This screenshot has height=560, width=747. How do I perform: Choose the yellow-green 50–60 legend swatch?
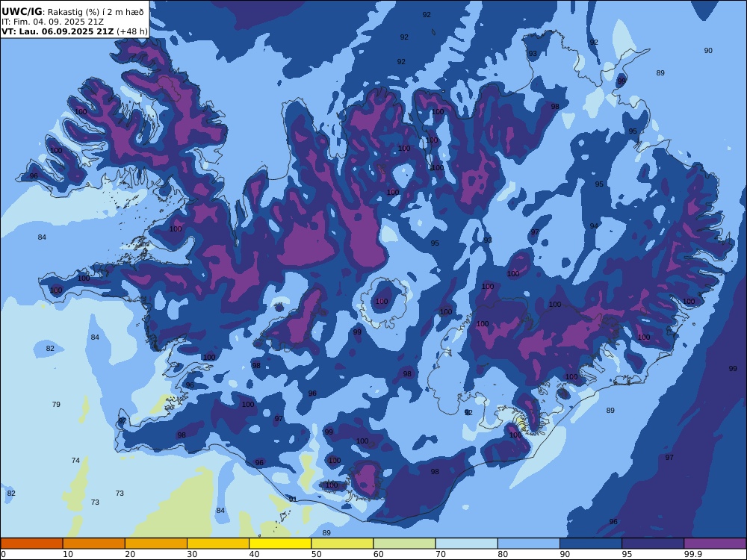[x=342, y=544]
